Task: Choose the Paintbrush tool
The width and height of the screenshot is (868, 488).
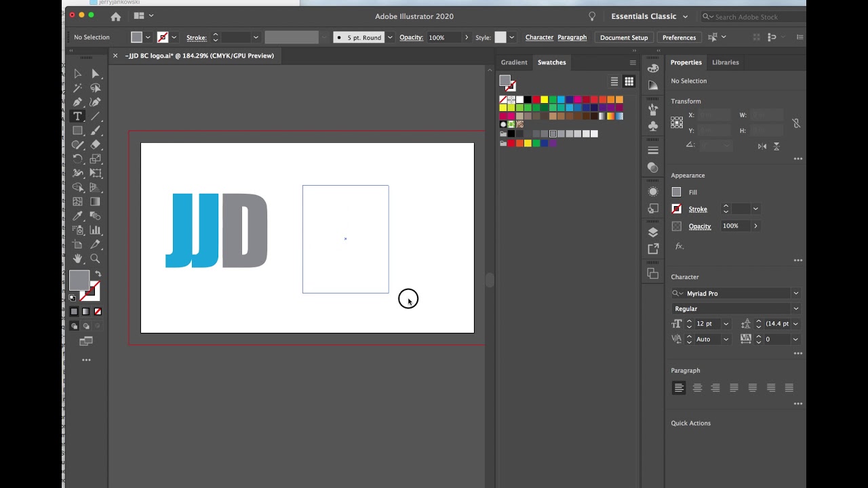Action: coord(96,131)
